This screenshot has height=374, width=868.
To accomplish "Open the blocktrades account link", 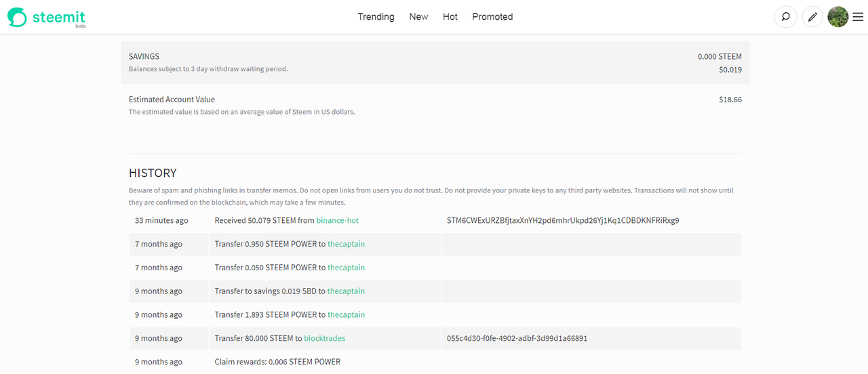I will coord(324,338).
